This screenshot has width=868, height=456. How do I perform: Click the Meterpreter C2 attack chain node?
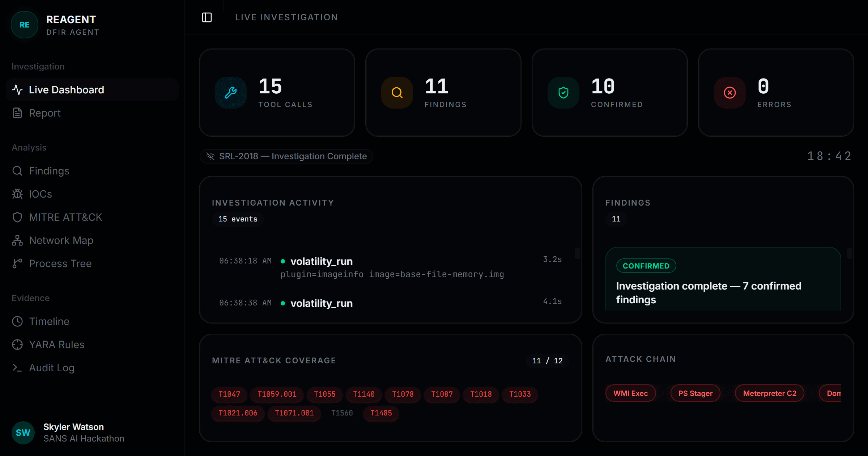click(769, 393)
